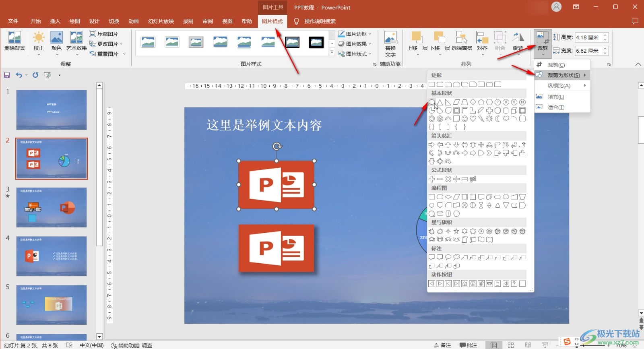644x349 pixels.
Task: Select the smiley face shape
Action: (x=464, y=119)
